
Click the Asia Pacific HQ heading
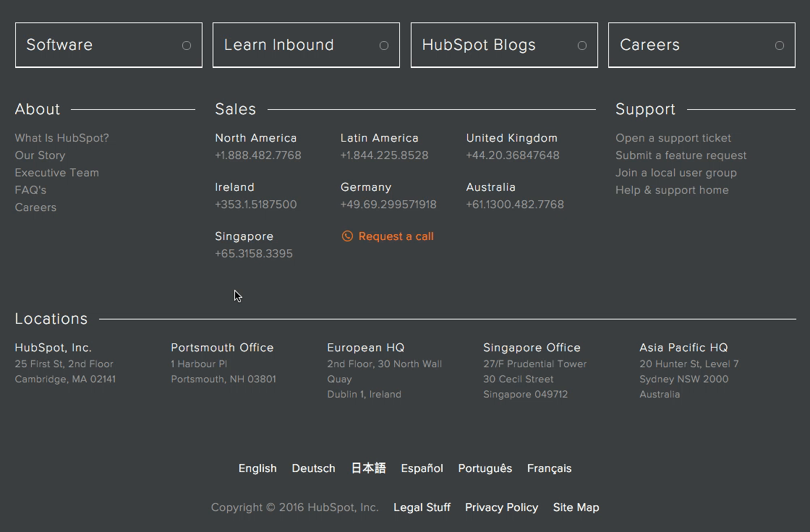(x=683, y=348)
